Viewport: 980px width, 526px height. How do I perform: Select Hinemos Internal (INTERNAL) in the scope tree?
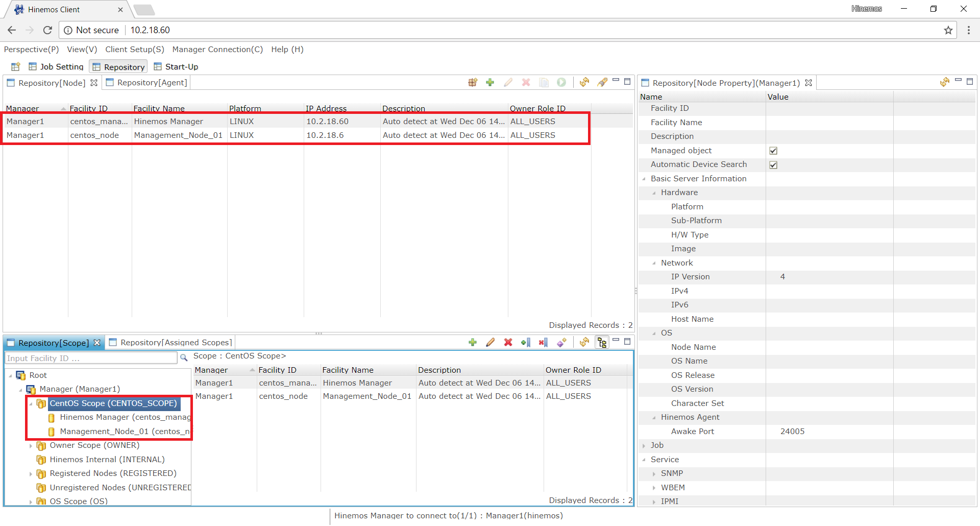point(107,460)
